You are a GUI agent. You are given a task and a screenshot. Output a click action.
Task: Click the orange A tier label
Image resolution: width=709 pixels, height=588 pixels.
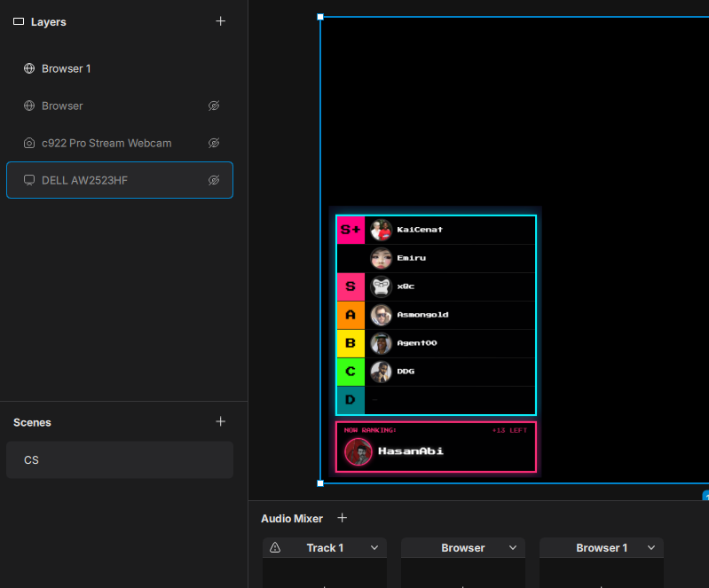[x=351, y=315]
